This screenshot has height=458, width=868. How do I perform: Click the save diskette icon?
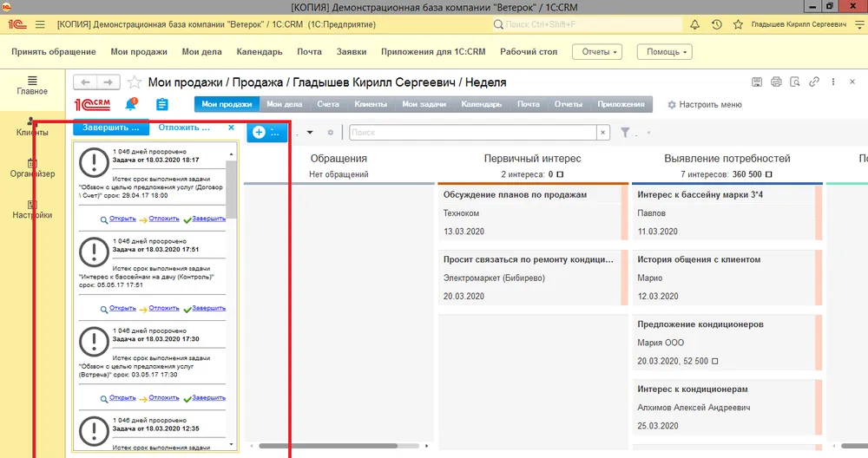757,82
